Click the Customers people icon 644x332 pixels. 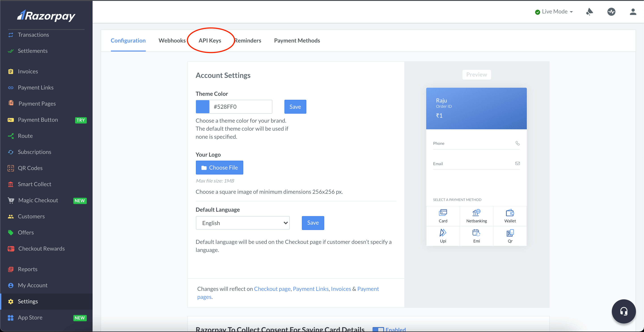coord(11,216)
